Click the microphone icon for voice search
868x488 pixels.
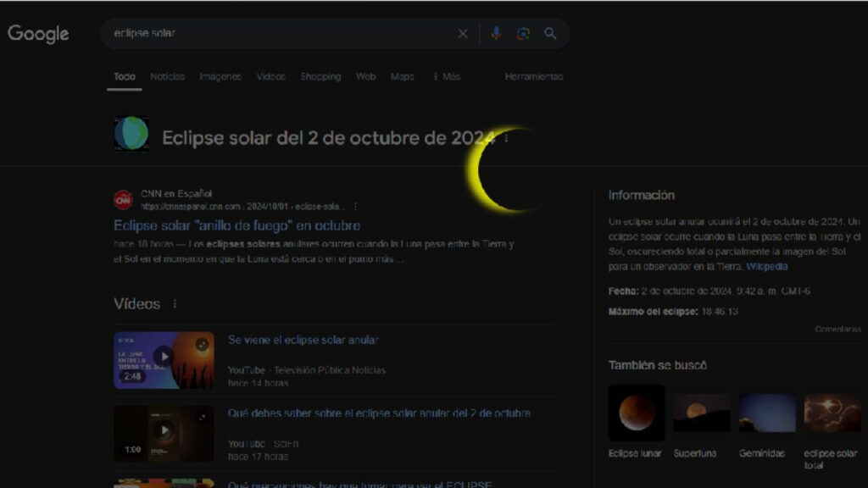tap(496, 33)
